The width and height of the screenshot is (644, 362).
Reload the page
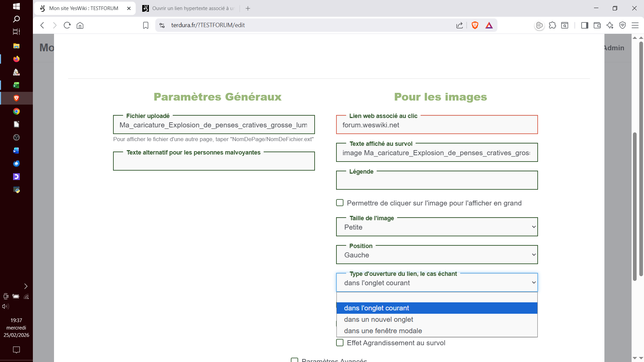(67, 25)
